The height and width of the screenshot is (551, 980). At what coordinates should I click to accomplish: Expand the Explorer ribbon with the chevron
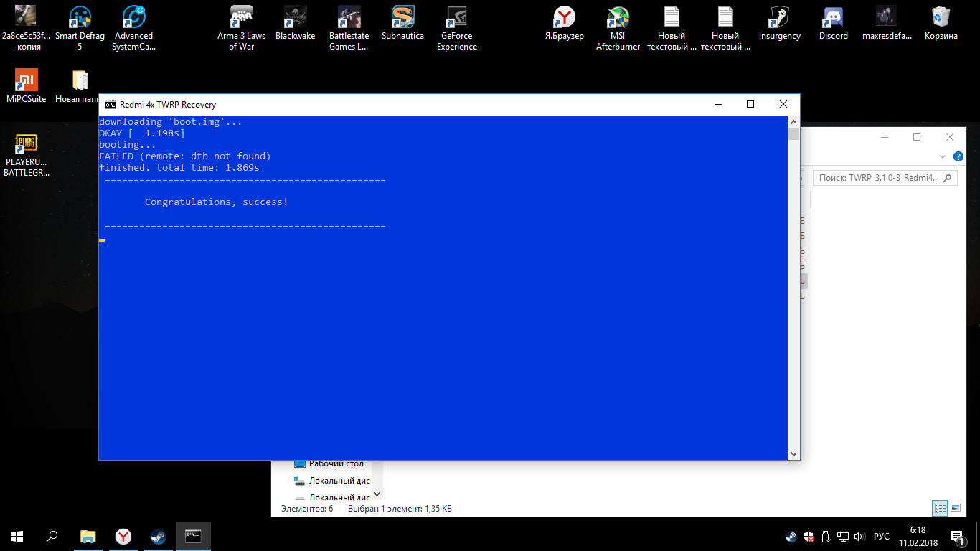click(942, 156)
